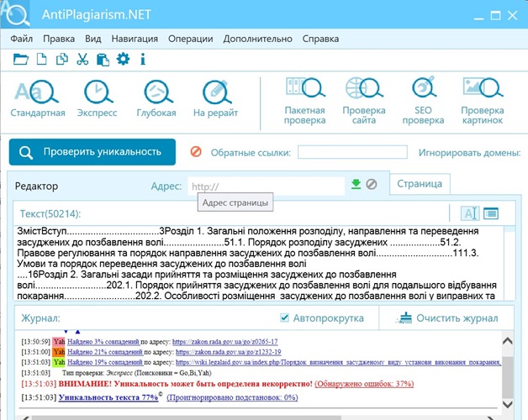Click the AntiPlagiarism.NET logo icon
Screen dimensions: 528x420
[15, 14]
